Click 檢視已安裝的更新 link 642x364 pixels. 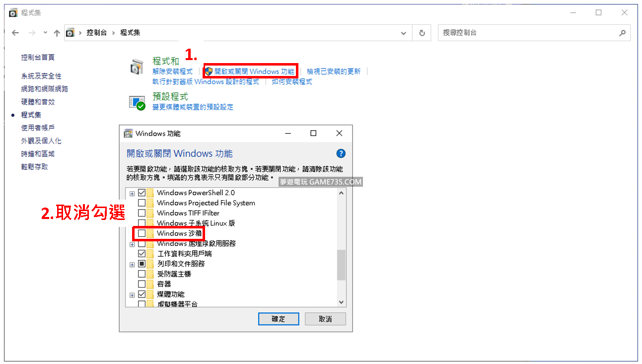click(x=334, y=72)
